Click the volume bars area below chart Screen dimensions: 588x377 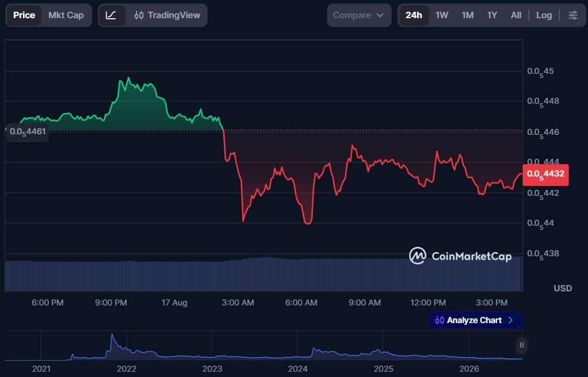click(263, 274)
